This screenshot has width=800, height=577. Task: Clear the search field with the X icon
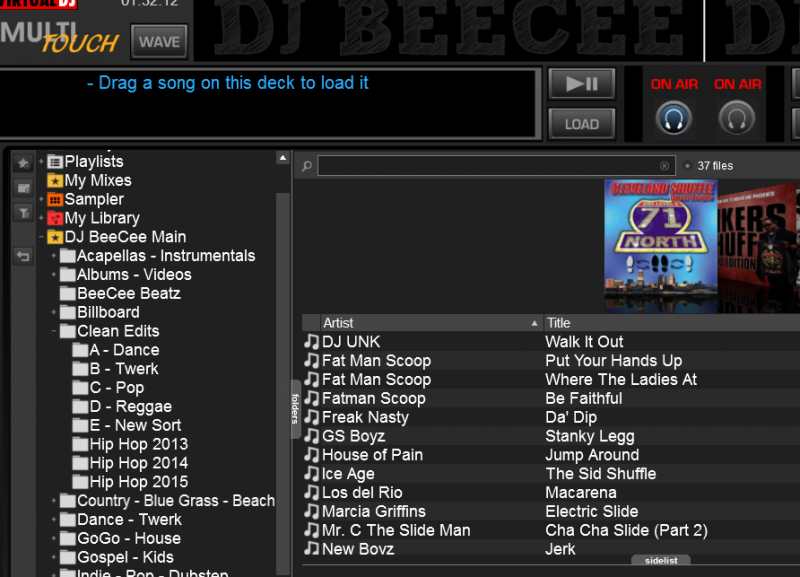[664, 166]
